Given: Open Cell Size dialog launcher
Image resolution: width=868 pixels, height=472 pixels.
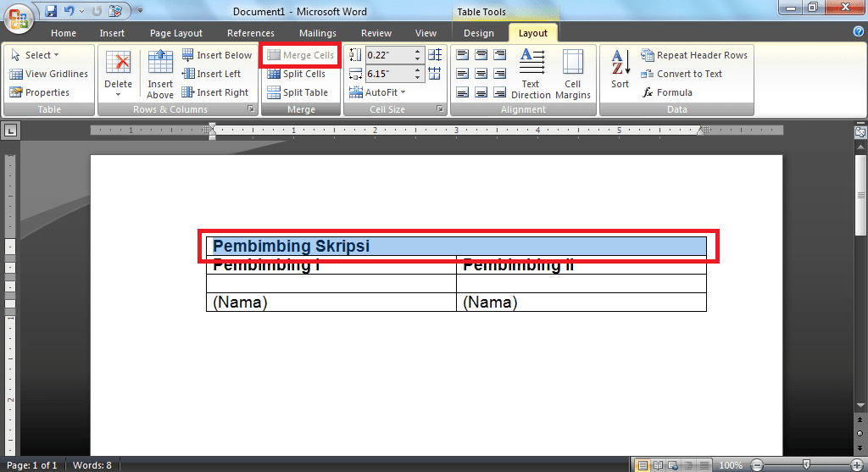Looking at the screenshot, I should point(440,109).
